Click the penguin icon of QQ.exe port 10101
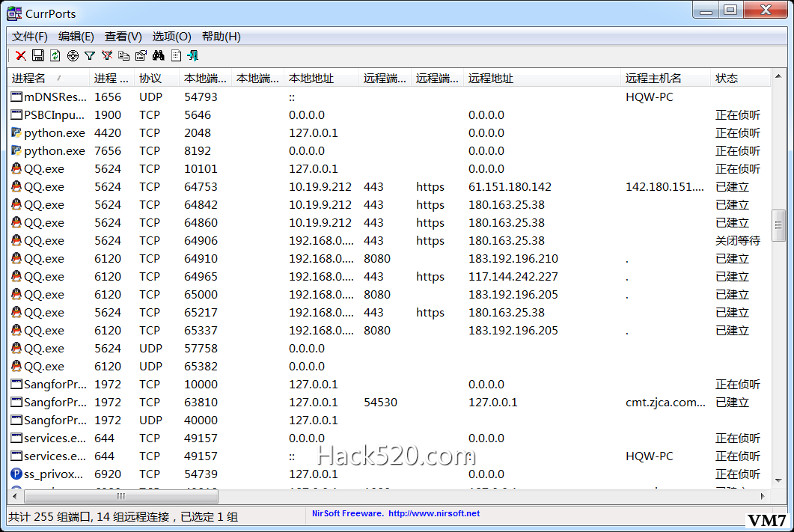The width and height of the screenshot is (794, 532). 16,168
